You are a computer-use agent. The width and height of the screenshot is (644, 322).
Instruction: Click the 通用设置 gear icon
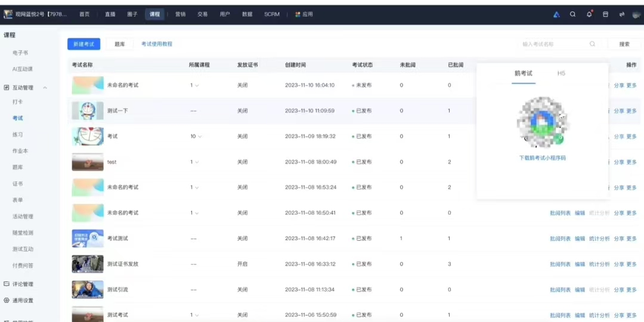pyautogui.click(x=6, y=300)
